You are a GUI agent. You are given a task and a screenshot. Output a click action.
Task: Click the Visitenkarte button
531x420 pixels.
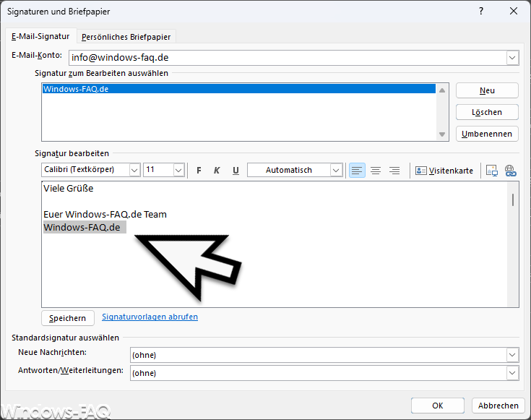point(444,171)
